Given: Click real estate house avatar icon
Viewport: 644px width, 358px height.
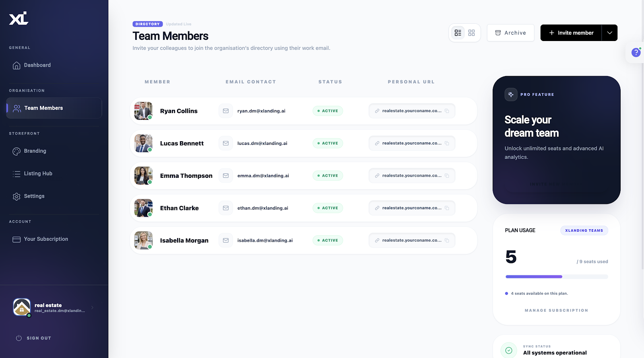Looking at the screenshot, I should click(22, 307).
